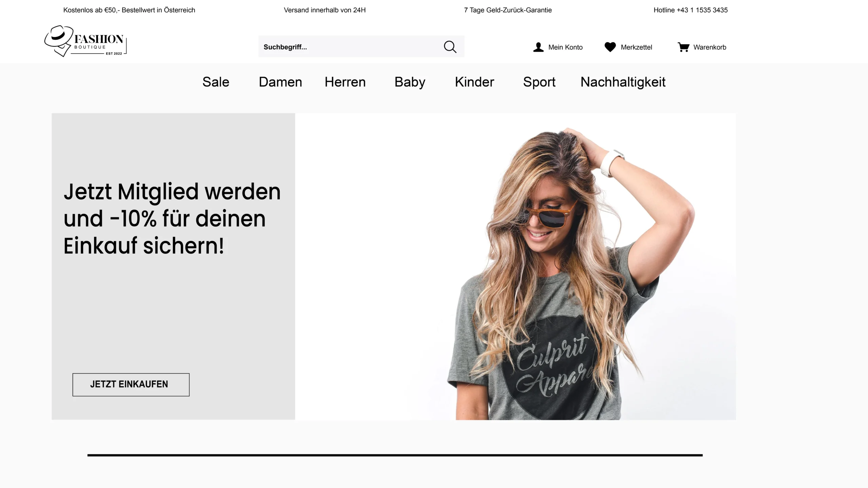Click the search magnifier icon
Viewport: 868px width, 488px height.
coord(450,46)
